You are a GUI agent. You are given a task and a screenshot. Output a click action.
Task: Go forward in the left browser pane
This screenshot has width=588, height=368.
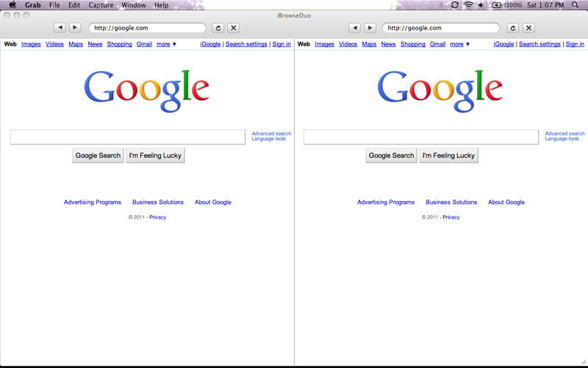(75, 27)
